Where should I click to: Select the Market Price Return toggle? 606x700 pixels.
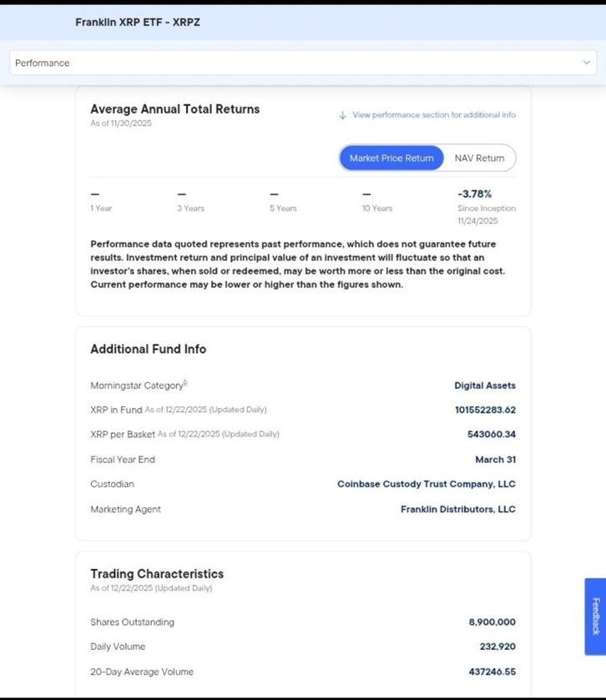tap(391, 158)
